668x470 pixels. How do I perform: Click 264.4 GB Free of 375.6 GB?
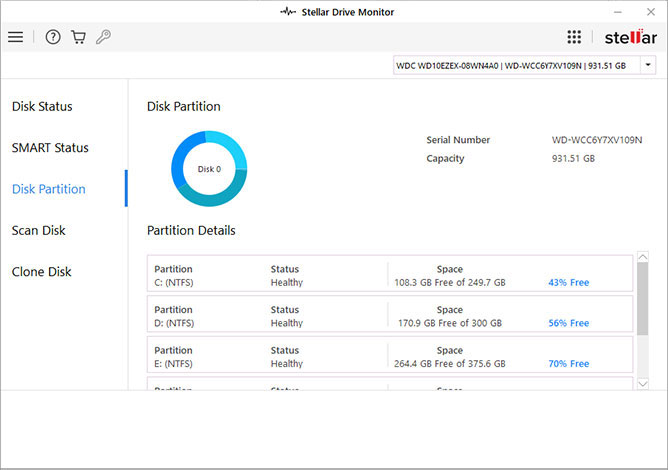tap(450, 363)
